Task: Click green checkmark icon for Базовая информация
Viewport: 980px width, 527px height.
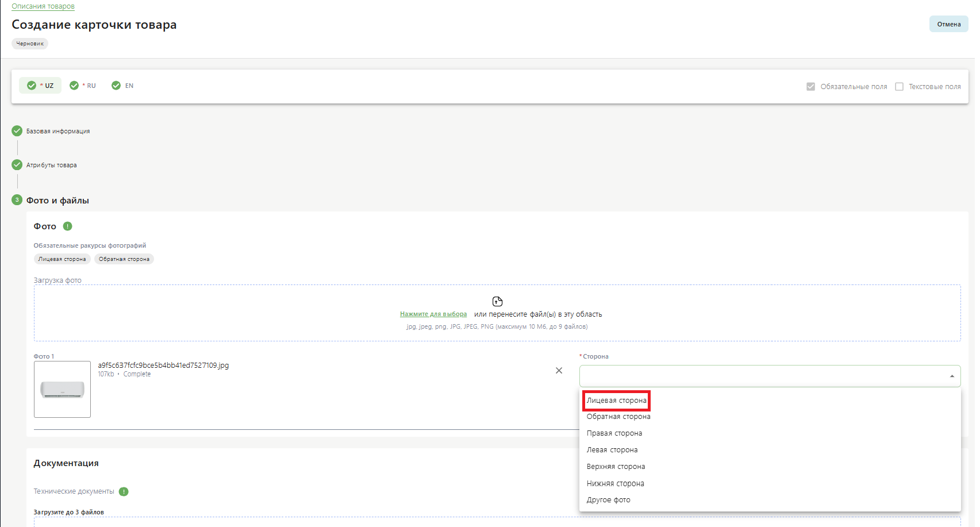Action: click(17, 131)
